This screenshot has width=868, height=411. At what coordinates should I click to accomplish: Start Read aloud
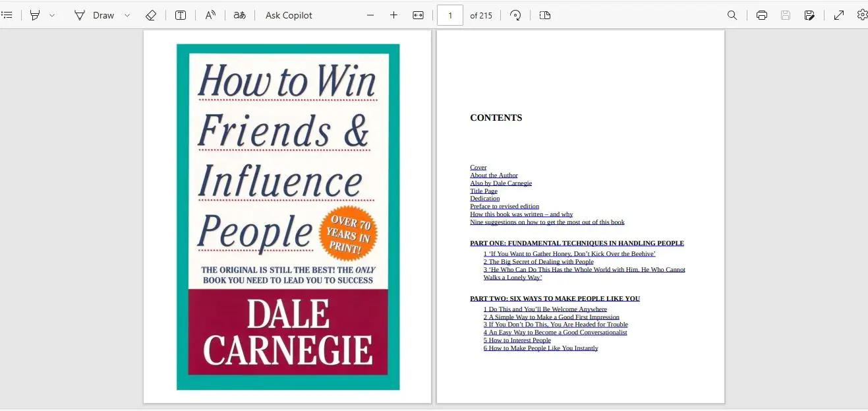click(210, 15)
